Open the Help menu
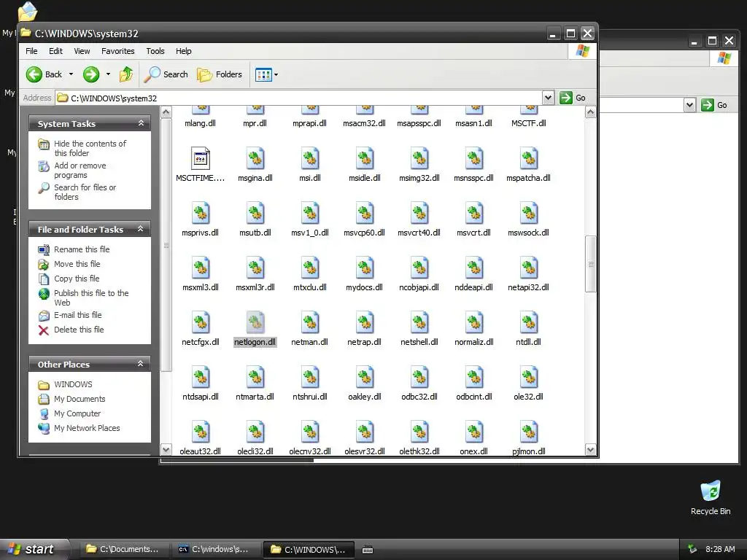The width and height of the screenshot is (747, 560). (x=183, y=51)
